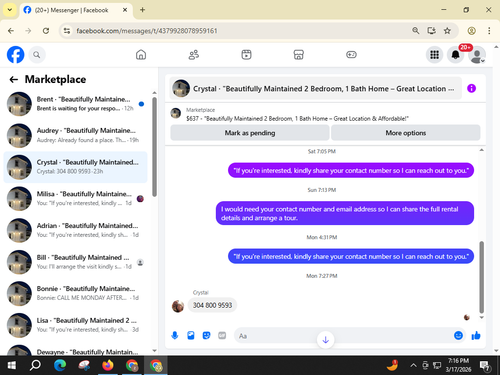
Task: Open the Friends icon
Action: tap(194, 55)
